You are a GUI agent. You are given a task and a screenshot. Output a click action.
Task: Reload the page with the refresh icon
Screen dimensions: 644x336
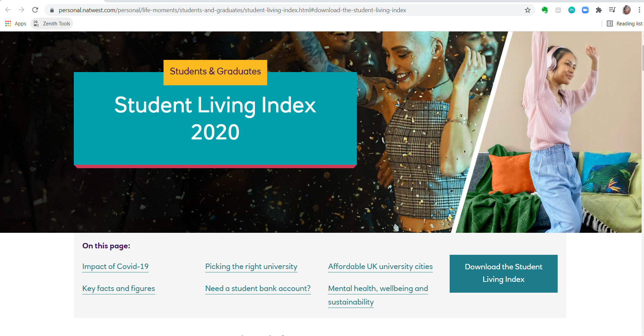pos(35,10)
